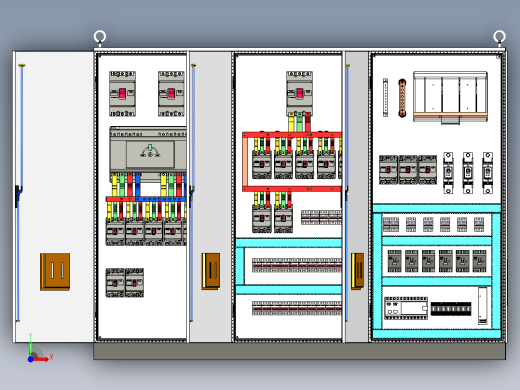The height and width of the screenshot is (390, 520).
Task: Select the copper ground bar in the right cabinet
Action: click(402, 98)
